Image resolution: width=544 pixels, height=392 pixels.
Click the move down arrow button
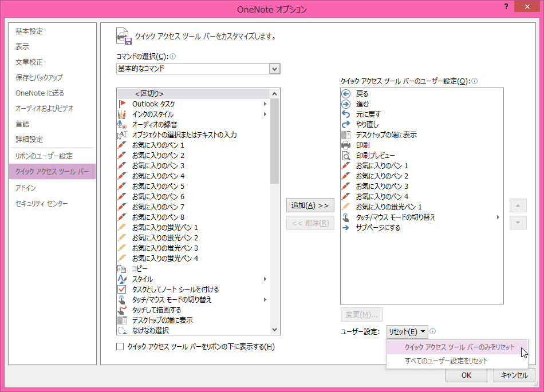coord(518,223)
